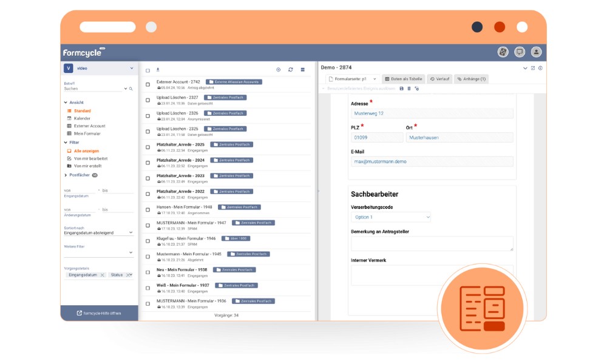The height and width of the screenshot is (364, 607).
Task: Open the Daten als Tabelle tab
Action: [x=403, y=79]
